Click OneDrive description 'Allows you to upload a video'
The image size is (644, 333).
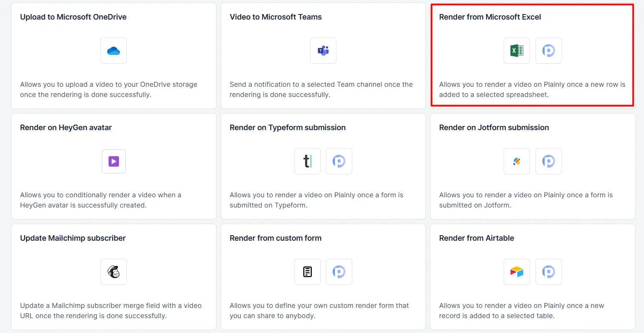(108, 89)
